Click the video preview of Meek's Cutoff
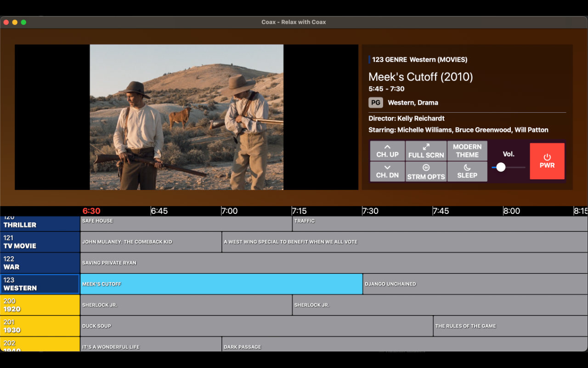The width and height of the screenshot is (588, 368). (187, 117)
